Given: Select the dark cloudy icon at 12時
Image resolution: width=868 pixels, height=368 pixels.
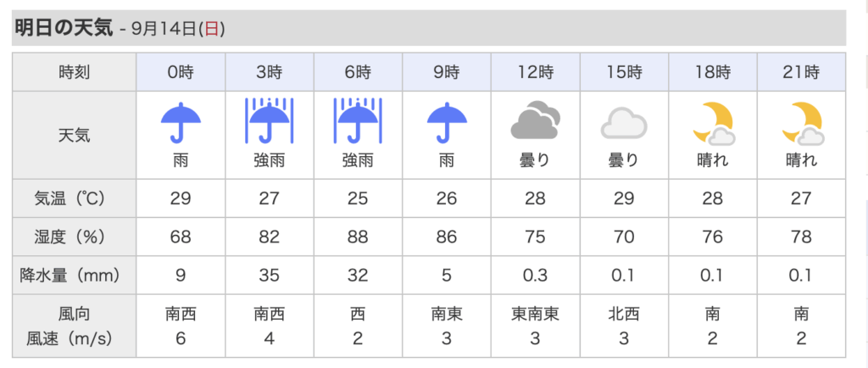Looking at the screenshot, I should (535, 120).
